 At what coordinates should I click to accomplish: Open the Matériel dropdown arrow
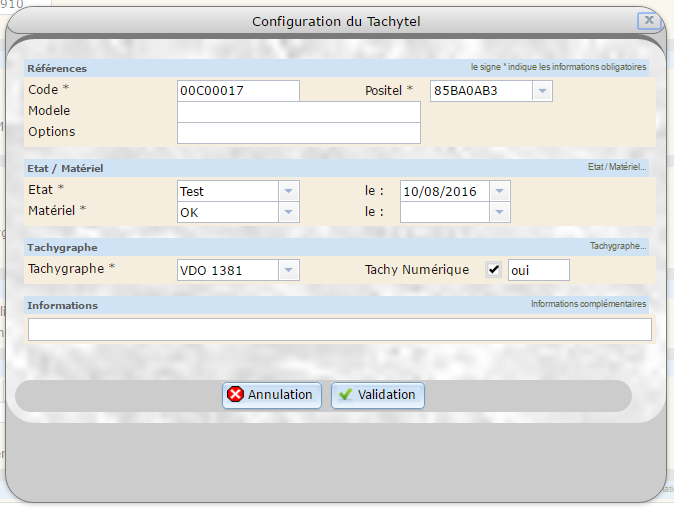click(x=288, y=212)
